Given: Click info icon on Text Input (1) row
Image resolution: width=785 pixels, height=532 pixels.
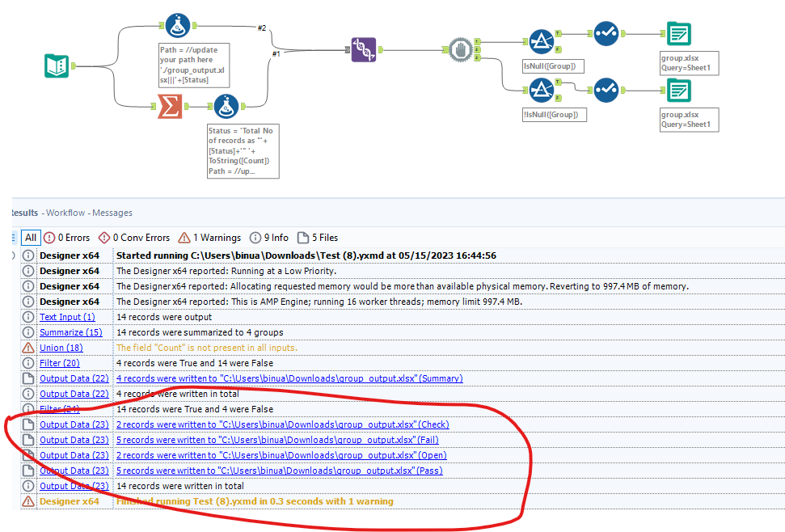Looking at the screenshot, I should (x=28, y=317).
